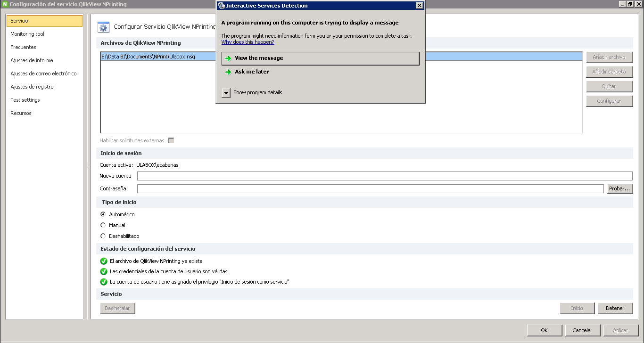Open the Test settings section
This screenshot has height=343, width=644.
tap(44, 100)
